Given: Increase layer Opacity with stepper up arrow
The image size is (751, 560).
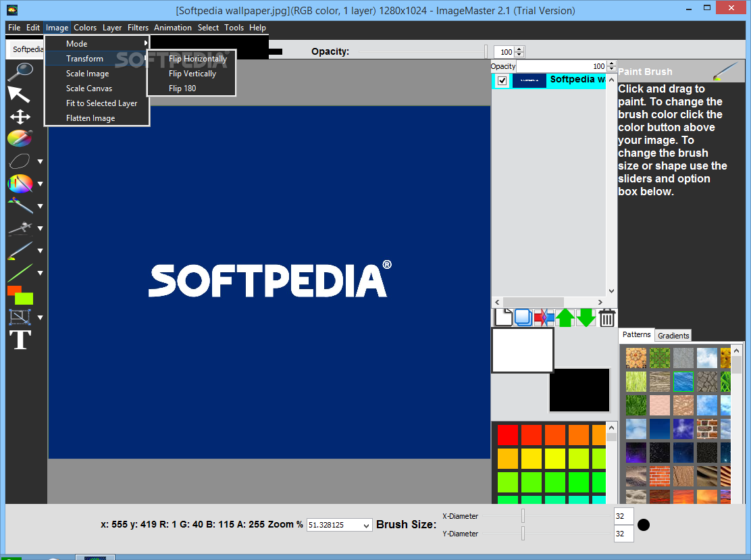Looking at the screenshot, I should (611, 63).
